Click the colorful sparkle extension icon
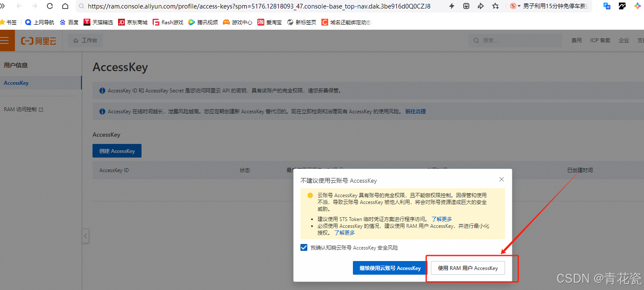The width and height of the screenshot is (644, 290). point(638,6)
